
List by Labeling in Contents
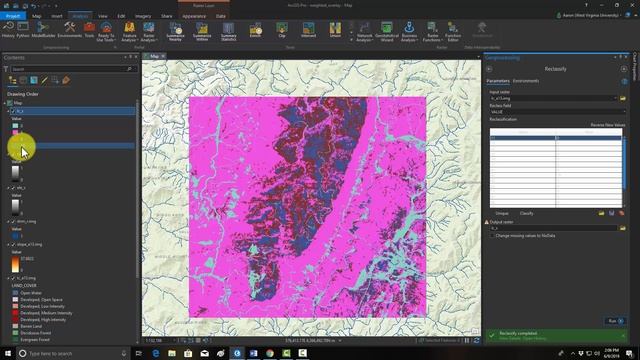pyautogui.click(x=66, y=80)
